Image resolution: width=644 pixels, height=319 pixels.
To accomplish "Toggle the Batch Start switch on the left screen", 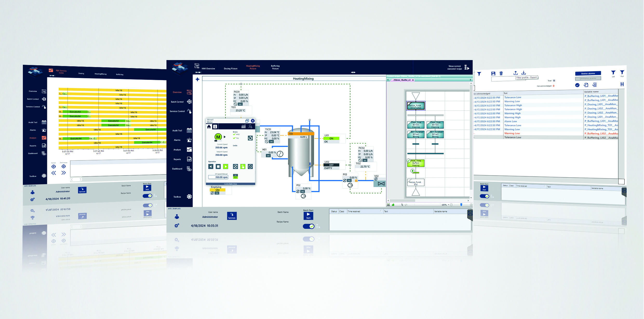I will [x=147, y=196].
